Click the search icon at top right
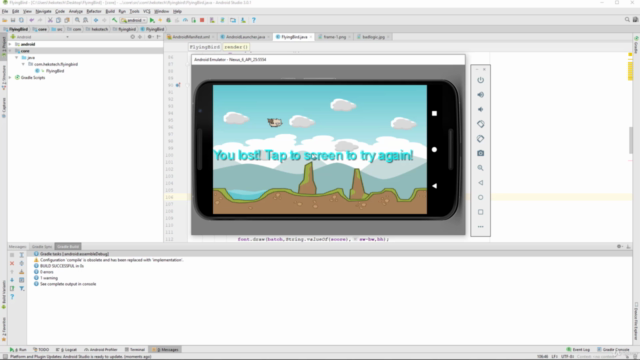640x360 pixels. pos(627,20)
